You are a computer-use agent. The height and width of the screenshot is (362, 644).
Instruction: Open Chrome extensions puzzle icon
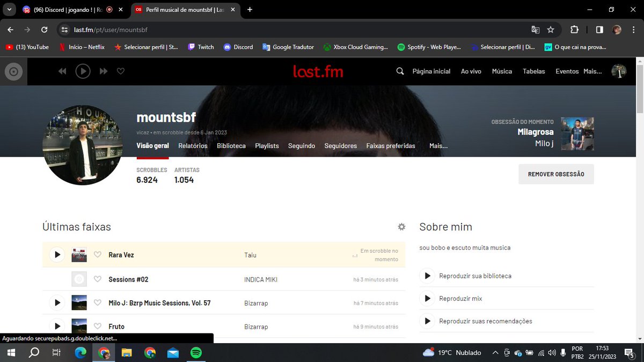pos(574,29)
